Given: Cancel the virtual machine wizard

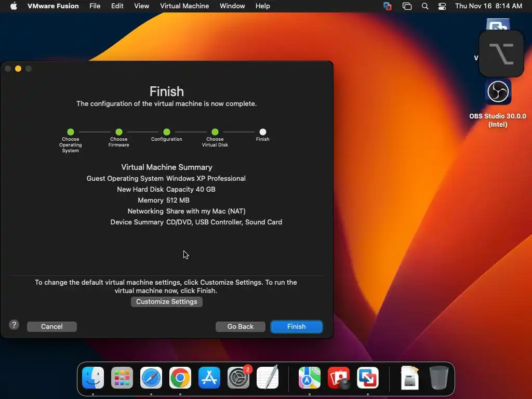Looking at the screenshot, I should pyautogui.click(x=51, y=326).
